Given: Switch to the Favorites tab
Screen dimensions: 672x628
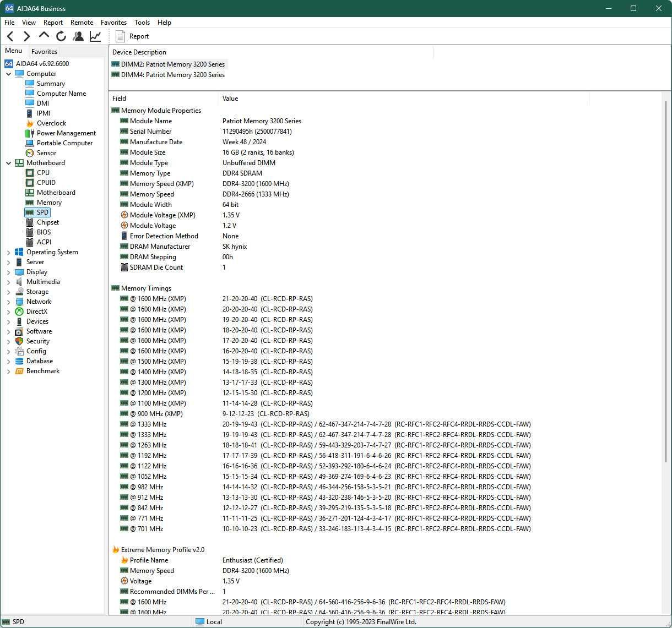Looking at the screenshot, I should click(44, 51).
